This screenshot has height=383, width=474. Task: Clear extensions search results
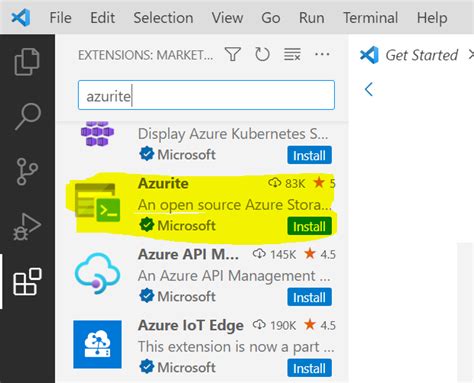(x=292, y=54)
